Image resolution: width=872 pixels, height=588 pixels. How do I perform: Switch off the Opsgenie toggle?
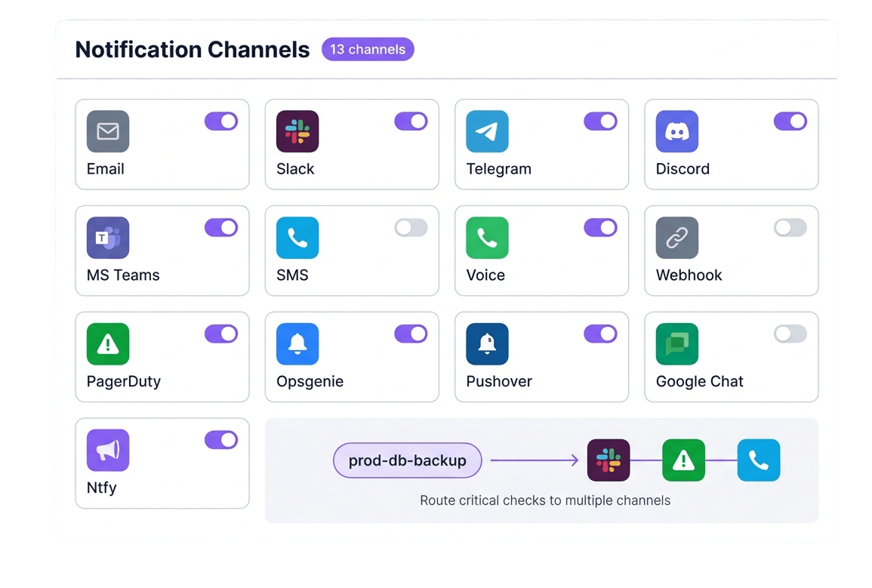[411, 334]
